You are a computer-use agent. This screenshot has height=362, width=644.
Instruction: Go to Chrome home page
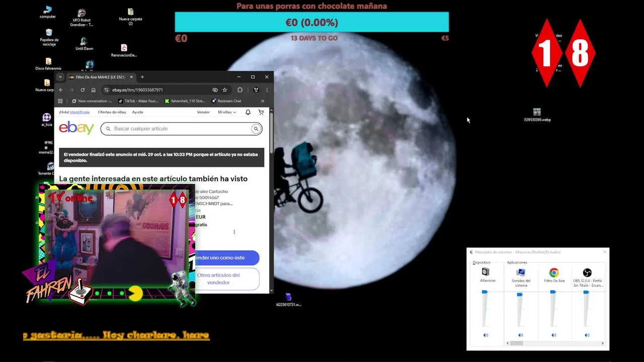click(x=93, y=90)
